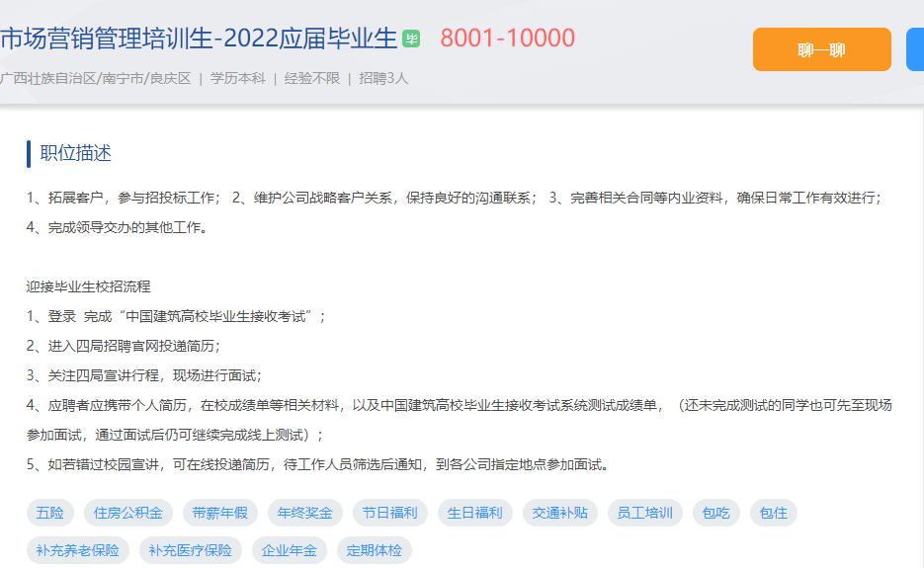
Task: Select the 企业年金 benefit tag
Action: (x=290, y=550)
